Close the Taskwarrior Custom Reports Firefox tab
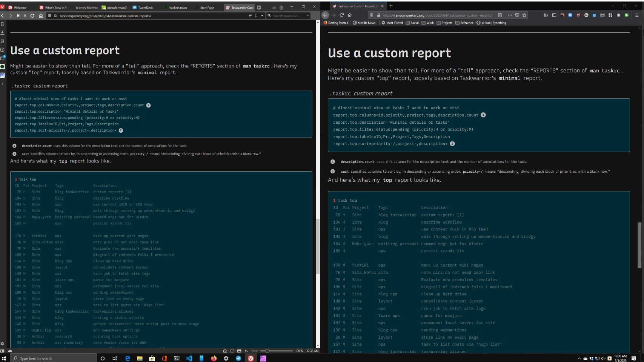The image size is (644, 362). (x=382, y=6)
